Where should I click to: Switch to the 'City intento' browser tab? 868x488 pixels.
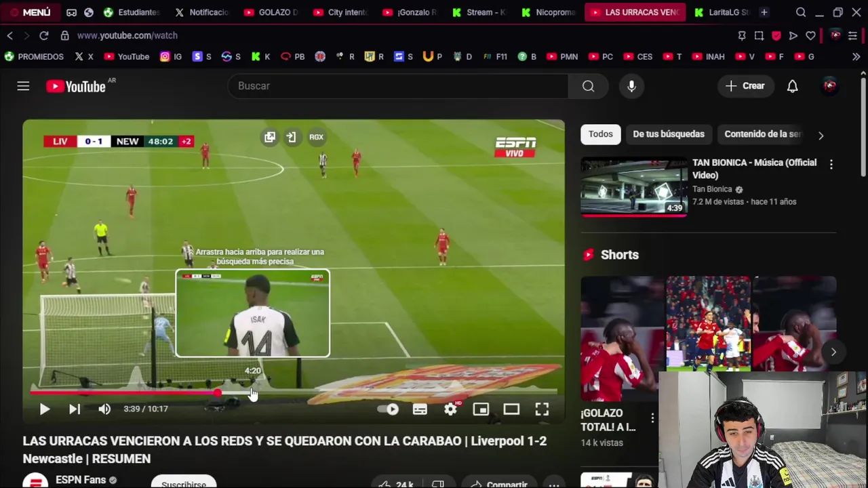click(341, 12)
